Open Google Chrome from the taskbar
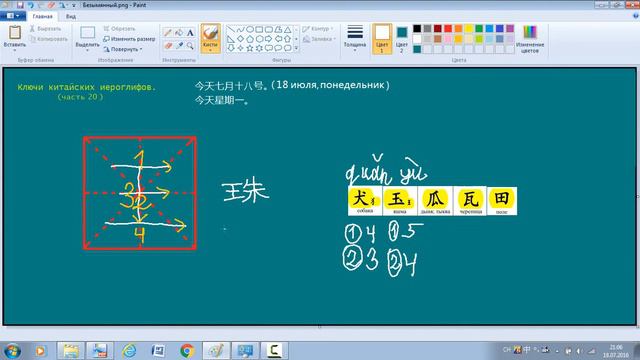This screenshot has width=640, height=360. (187, 351)
